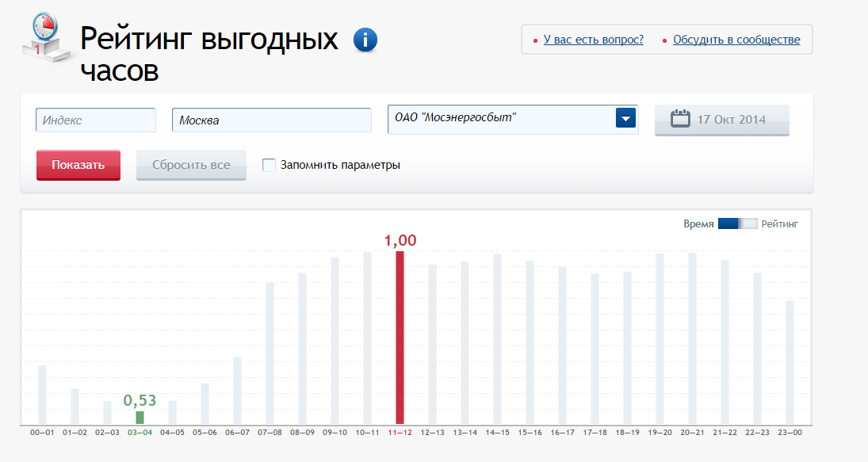The image size is (868, 462).
Task: Click the "Москва" city input field
Action: tap(271, 119)
